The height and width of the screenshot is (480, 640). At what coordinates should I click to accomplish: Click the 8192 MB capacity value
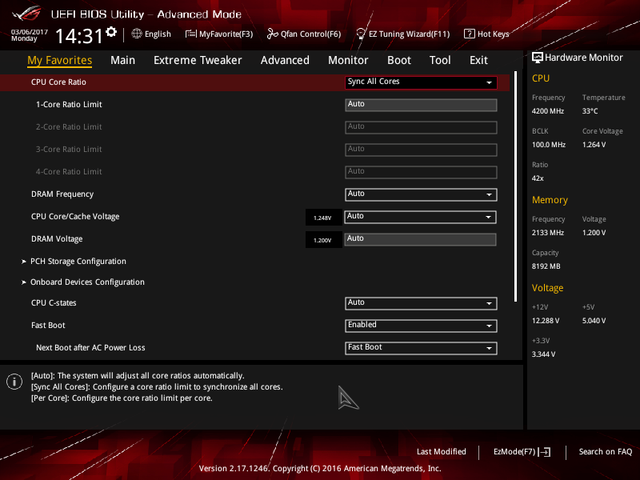click(x=546, y=266)
